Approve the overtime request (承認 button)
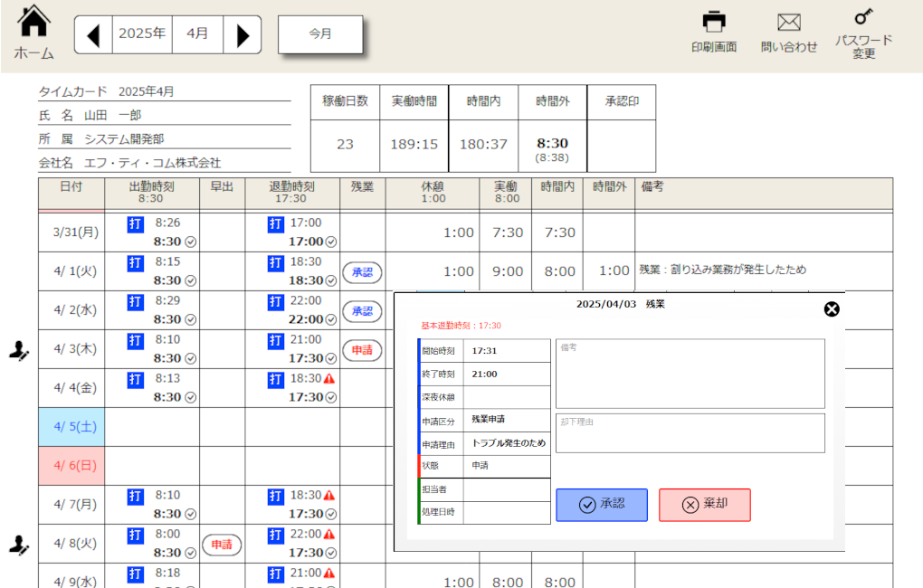The image size is (923, 588). click(x=602, y=505)
